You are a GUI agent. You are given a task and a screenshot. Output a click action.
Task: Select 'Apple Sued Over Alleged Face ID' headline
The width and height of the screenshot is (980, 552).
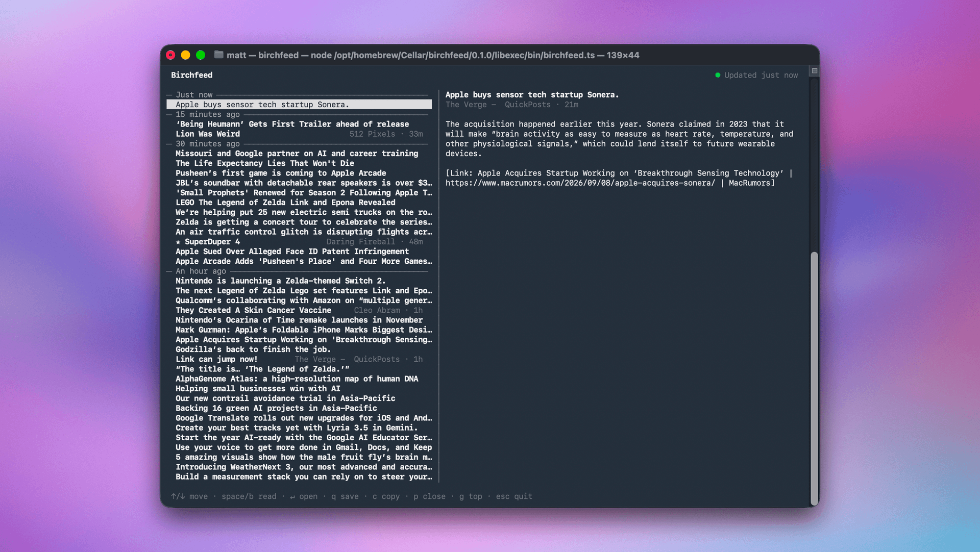[x=292, y=252]
